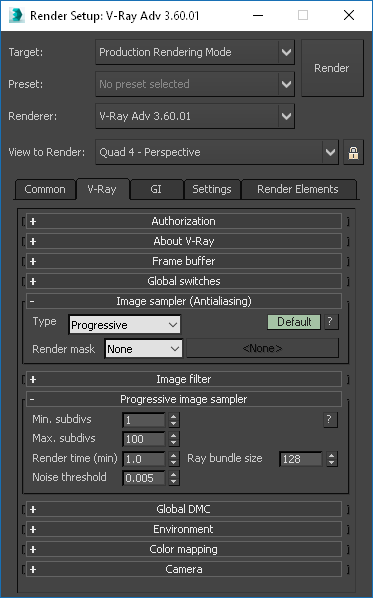Screen dimensions: 373x598
Task: Click the Min. subdivs spinner arrows
Action: pos(174,420)
